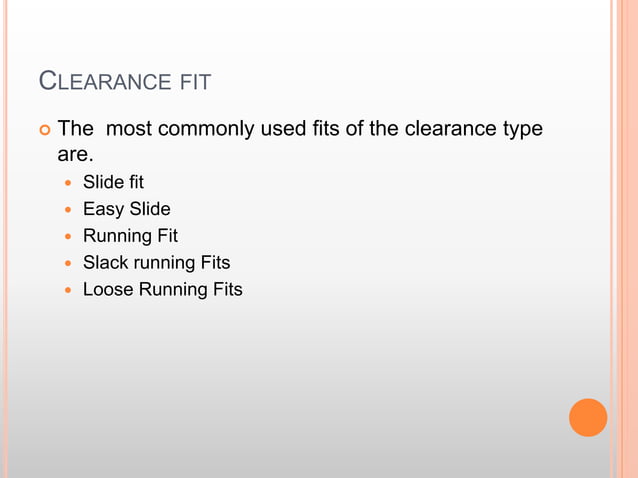The height and width of the screenshot is (478, 638).
Task: Click the orange bullet beside Running Fit
Action: pos(68,236)
